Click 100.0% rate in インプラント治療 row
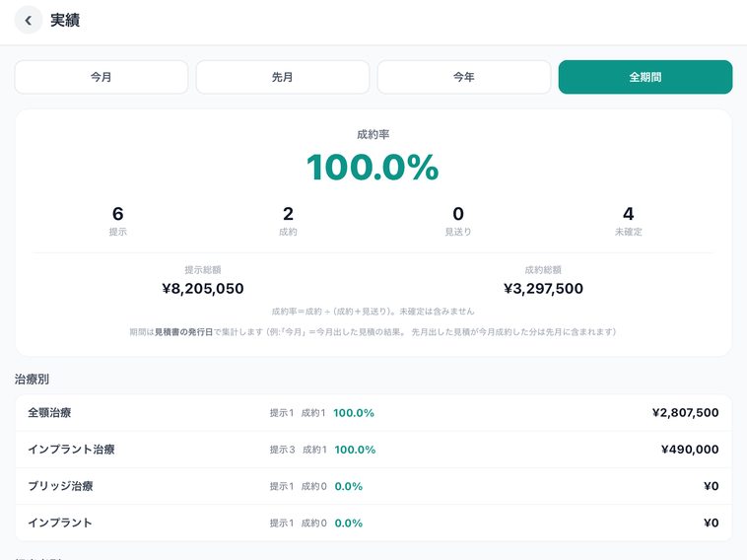 click(355, 450)
